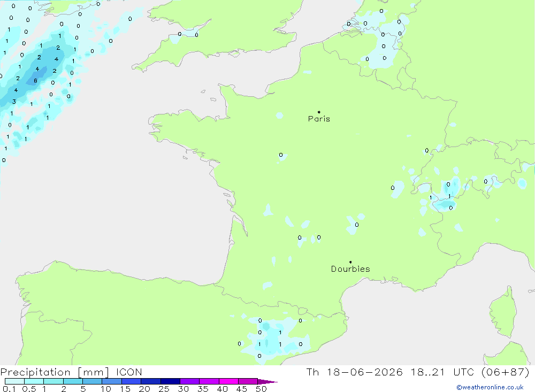Select the 0.1 mm lightest legend swatch
Image resolution: width=535 pixels, height=392 pixels.
(x=14, y=381)
